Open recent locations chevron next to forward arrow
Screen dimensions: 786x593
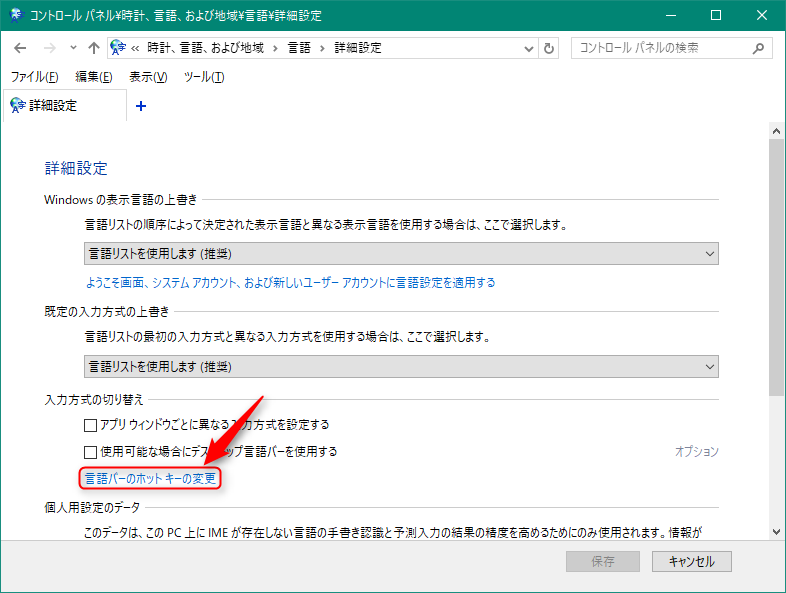[73, 48]
